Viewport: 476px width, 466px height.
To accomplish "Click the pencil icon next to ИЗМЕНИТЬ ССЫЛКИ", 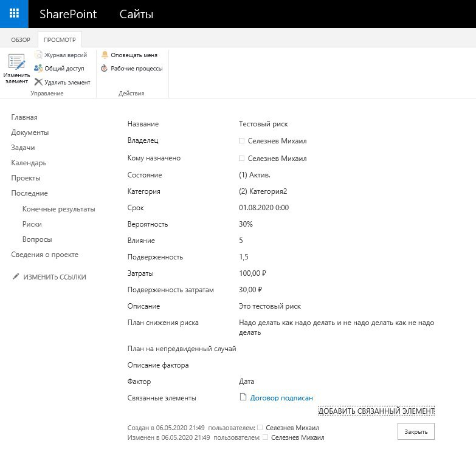I will 15,276.
